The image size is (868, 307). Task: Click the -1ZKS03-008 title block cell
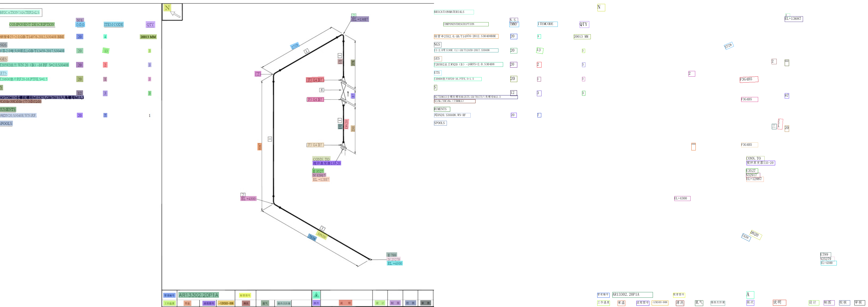point(226,303)
